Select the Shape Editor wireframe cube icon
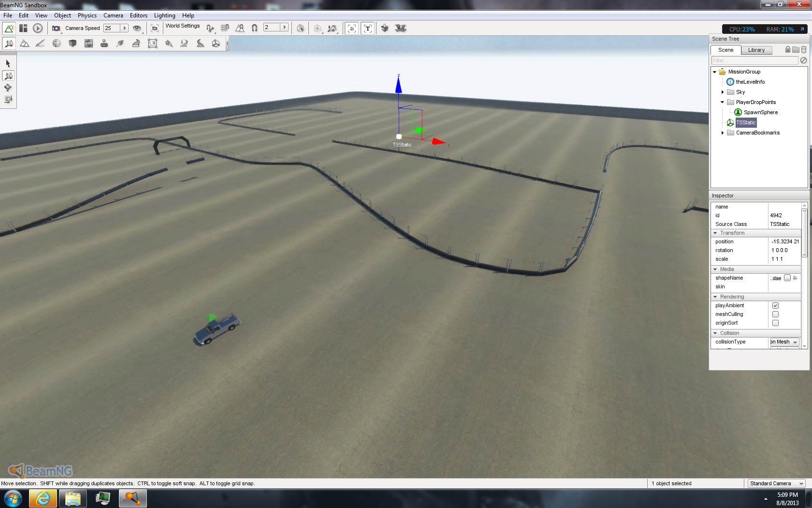The height and width of the screenshot is (508, 812). click(x=216, y=44)
